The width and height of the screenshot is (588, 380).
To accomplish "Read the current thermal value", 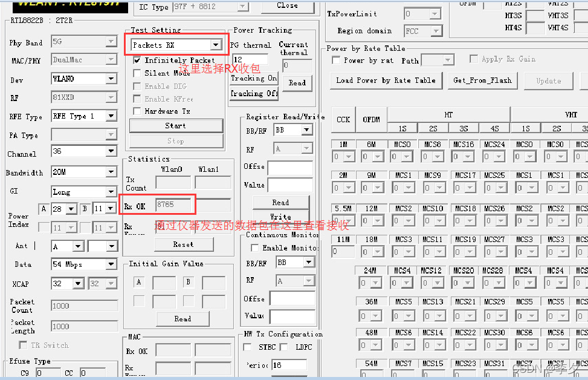I will coord(297,83).
